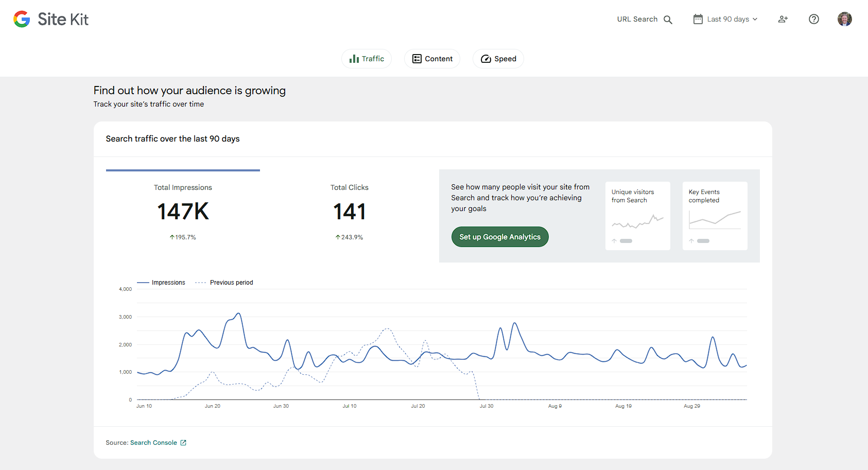Click the Speed gauge icon

(x=485, y=59)
